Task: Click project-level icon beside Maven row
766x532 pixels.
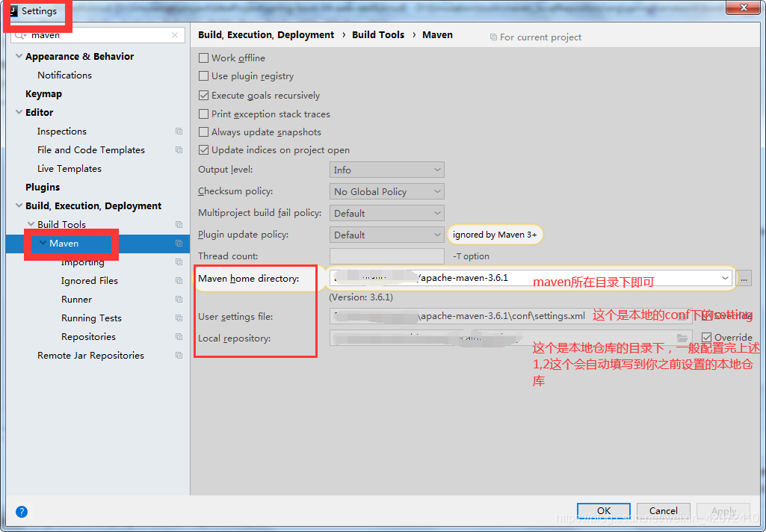Action: (179, 244)
